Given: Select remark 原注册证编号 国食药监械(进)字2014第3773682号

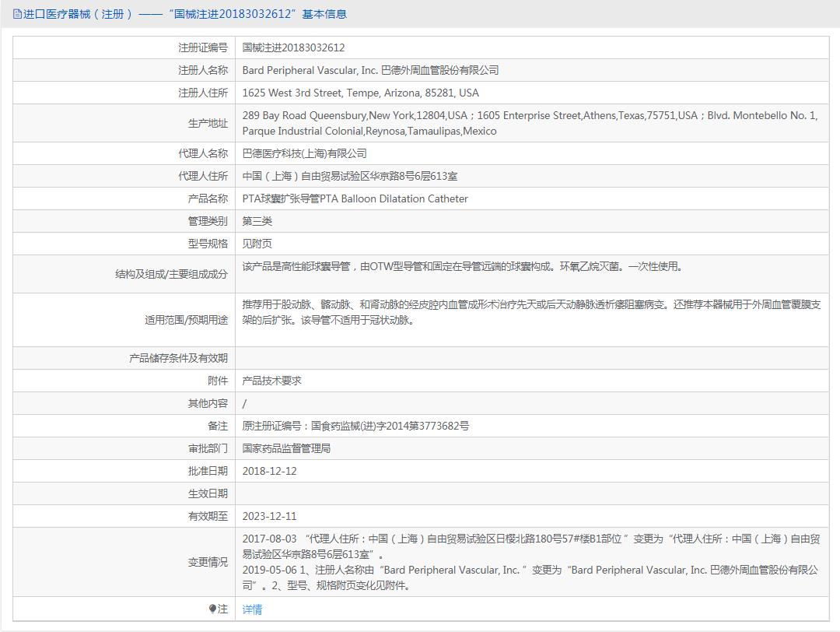Looking at the screenshot, I should coord(355,426).
